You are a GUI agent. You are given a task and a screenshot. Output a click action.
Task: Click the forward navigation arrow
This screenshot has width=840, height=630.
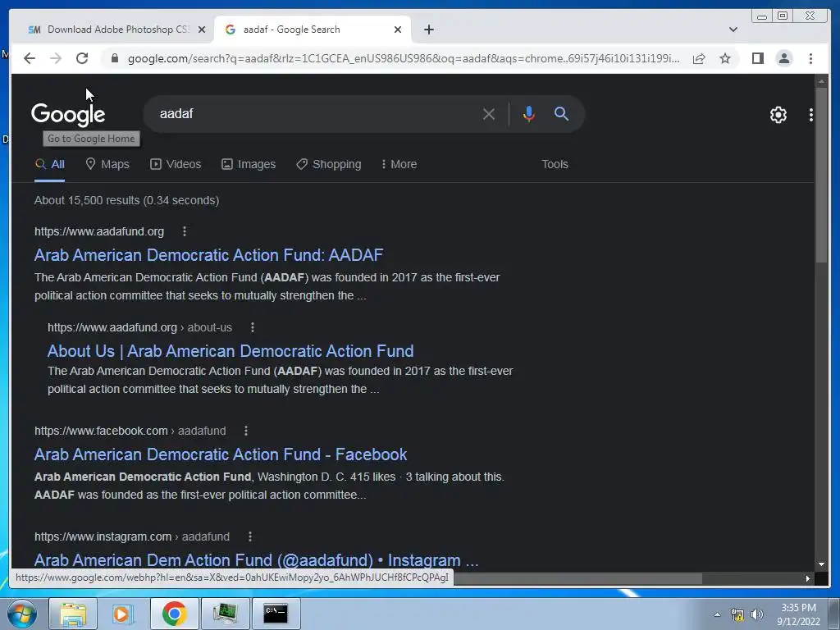(x=56, y=58)
